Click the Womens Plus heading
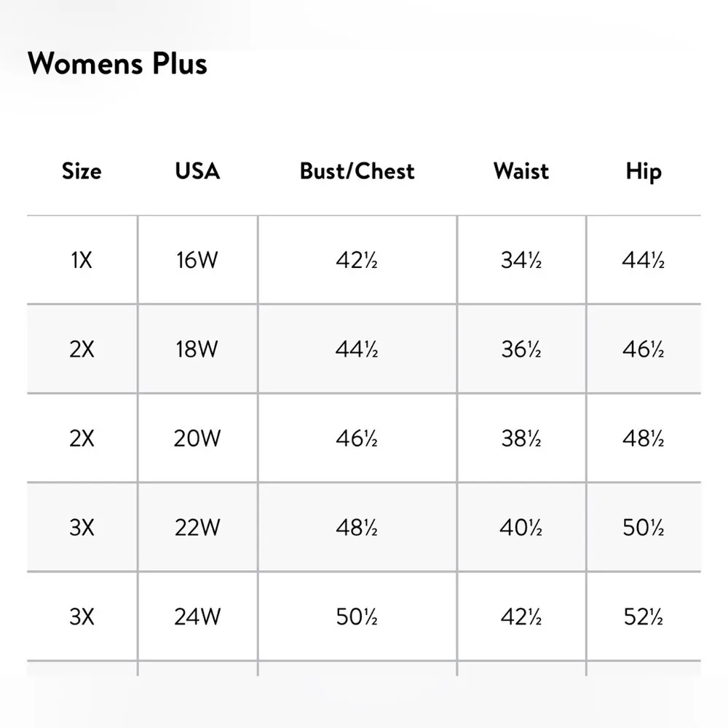This screenshot has width=728, height=728. click(117, 63)
